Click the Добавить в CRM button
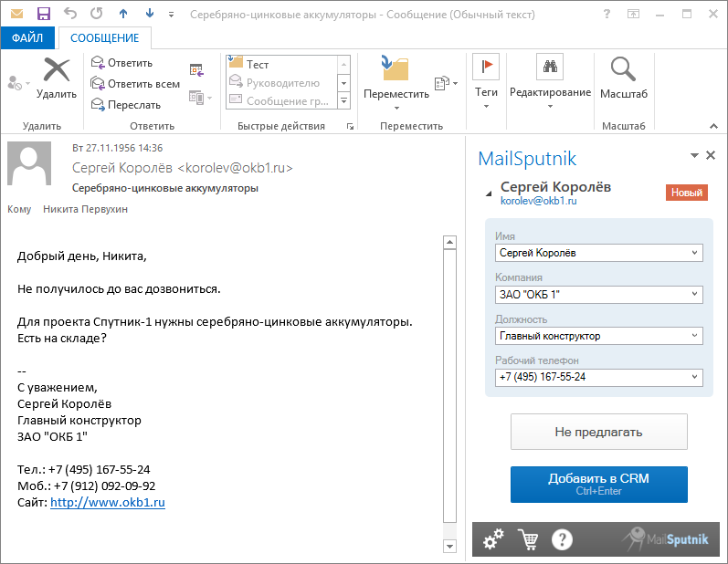Viewport: 728px width, 564px height. click(x=599, y=485)
